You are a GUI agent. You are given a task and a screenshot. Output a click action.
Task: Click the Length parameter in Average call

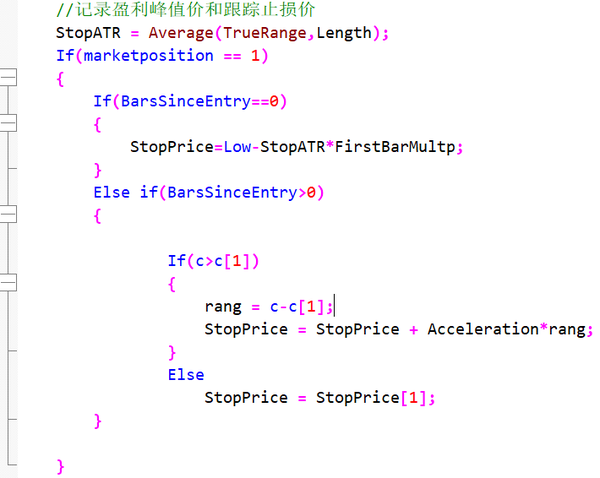344,33
